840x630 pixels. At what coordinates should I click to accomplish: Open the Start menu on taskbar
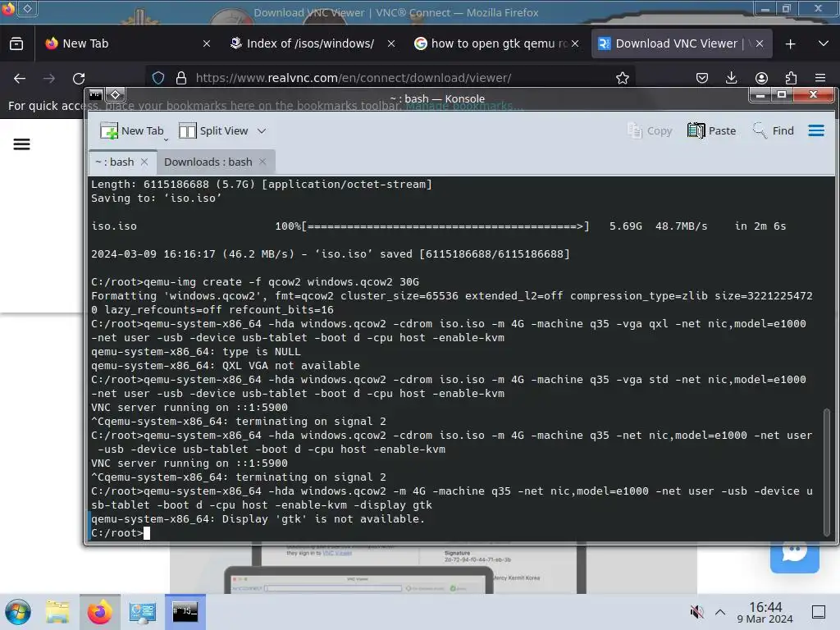tap(18, 612)
